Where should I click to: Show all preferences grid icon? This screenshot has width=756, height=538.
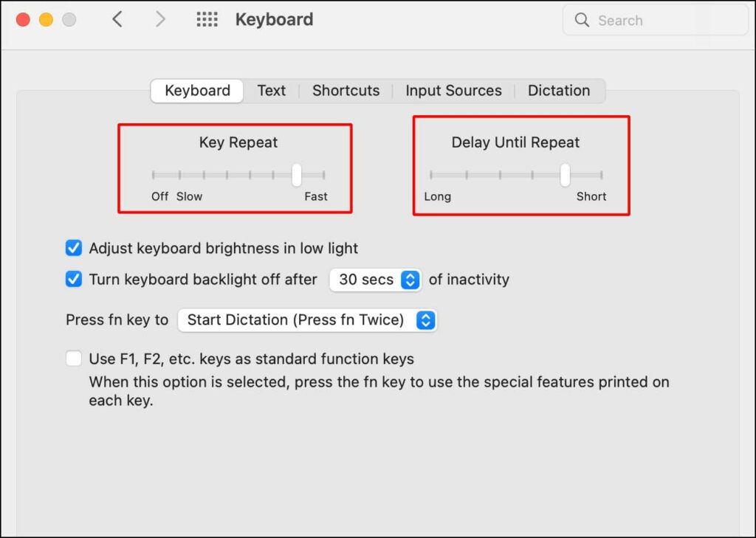coord(207,20)
